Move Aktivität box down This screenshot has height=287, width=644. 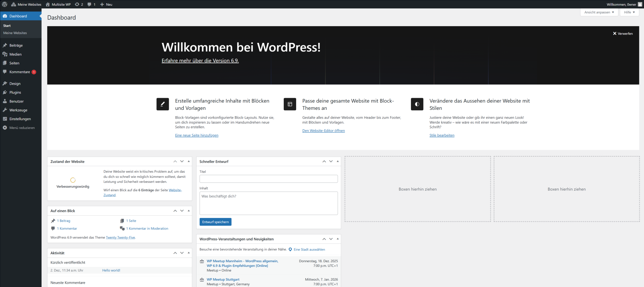pos(182,253)
